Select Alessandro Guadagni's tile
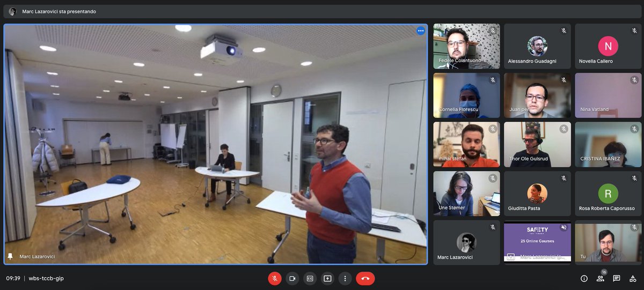Image resolution: width=644 pixels, height=290 pixels. click(x=537, y=46)
